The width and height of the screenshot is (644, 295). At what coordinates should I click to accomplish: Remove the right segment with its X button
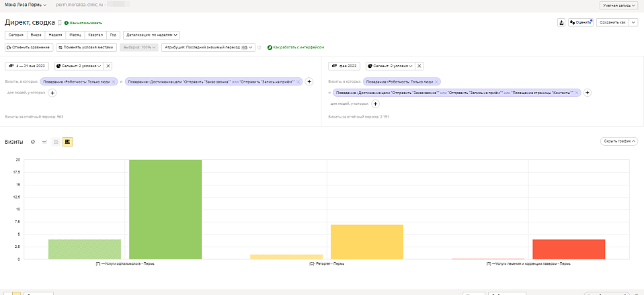pyautogui.click(x=419, y=66)
